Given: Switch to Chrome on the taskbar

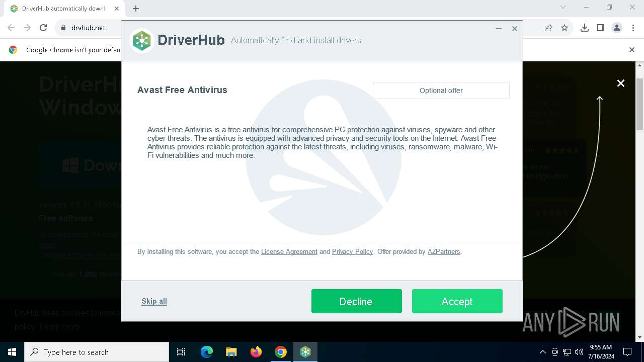Looking at the screenshot, I should [x=281, y=352].
